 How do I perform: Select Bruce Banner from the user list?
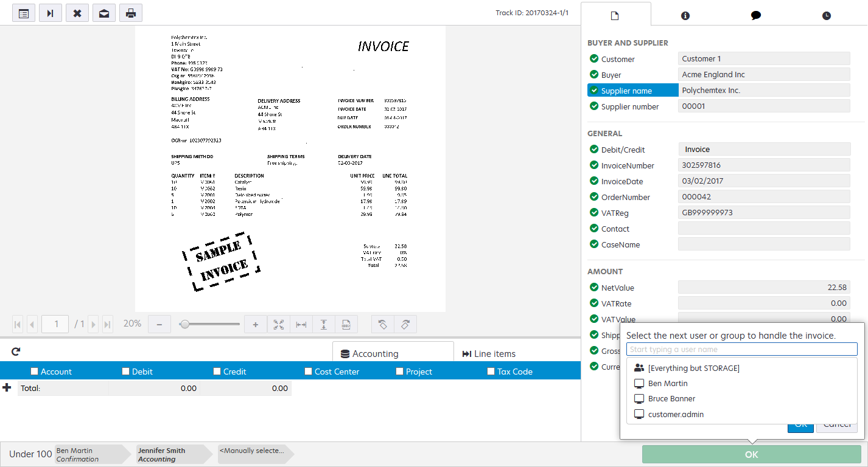pyautogui.click(x=671, y=398)
